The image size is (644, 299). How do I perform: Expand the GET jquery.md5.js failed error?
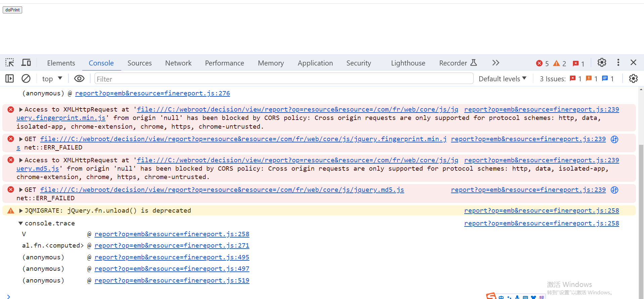21,190
